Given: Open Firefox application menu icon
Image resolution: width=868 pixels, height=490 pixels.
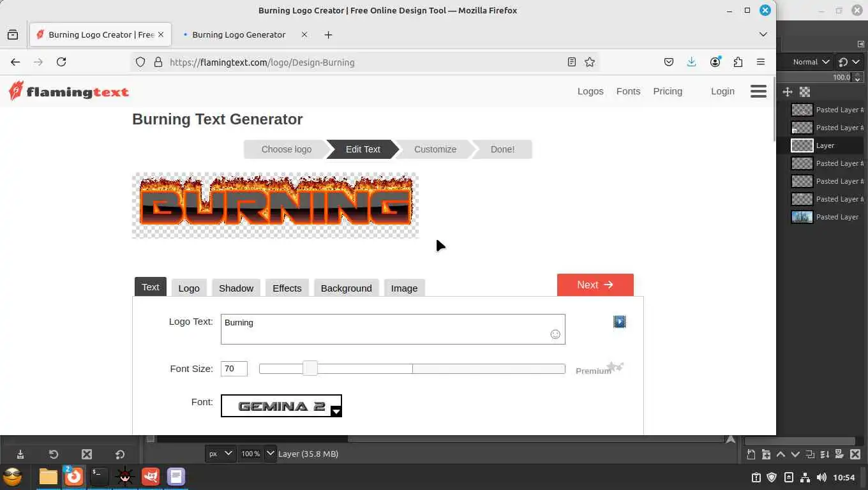Looking at the screenshot, I should (761, 62).
